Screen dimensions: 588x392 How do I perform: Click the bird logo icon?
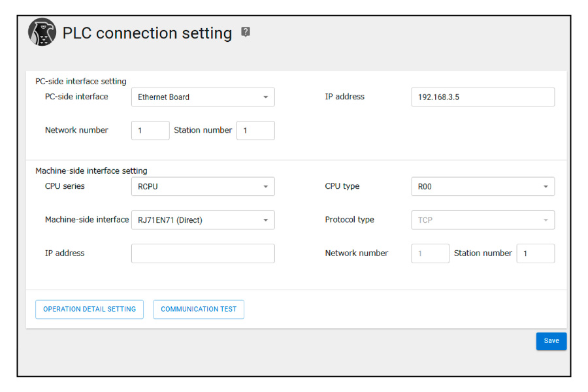coord(42,32)
